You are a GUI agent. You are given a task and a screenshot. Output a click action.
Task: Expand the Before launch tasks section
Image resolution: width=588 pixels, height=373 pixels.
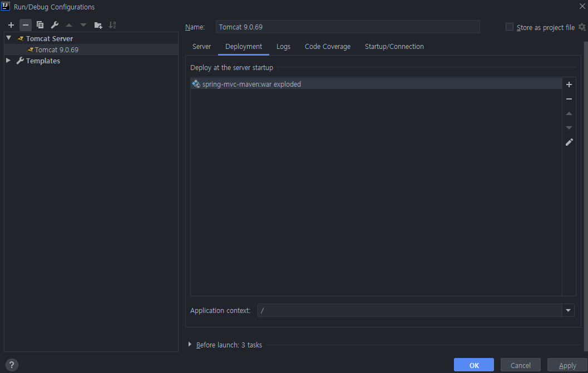coord(190,345)
